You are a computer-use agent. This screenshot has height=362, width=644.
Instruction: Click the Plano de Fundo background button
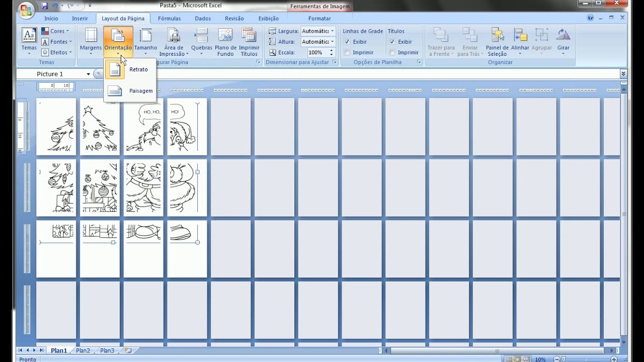225,42
